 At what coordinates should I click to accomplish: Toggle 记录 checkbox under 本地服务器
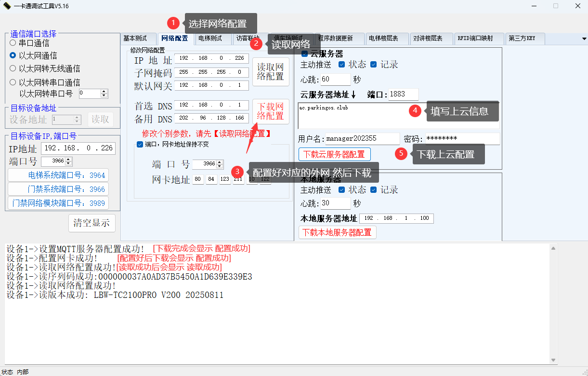tap(373, 189)
